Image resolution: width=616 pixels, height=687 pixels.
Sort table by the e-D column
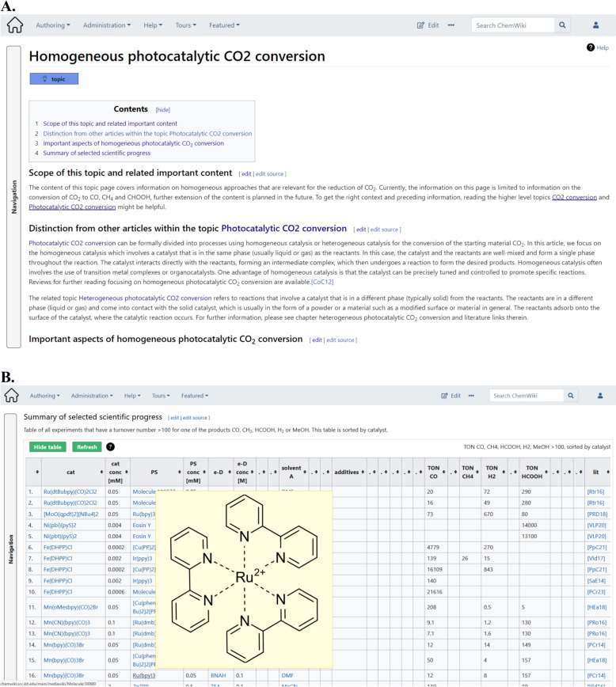point(230,472)
